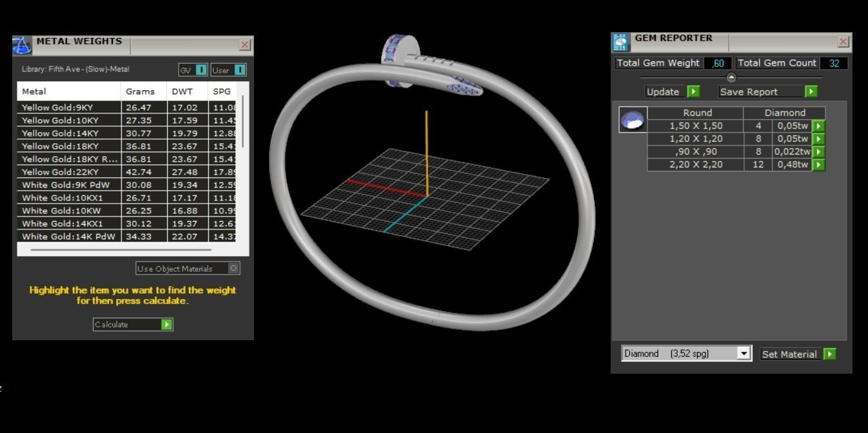Close the Metal Weights panel
This screenshot has width=868, height=433.
click(244, 45)
